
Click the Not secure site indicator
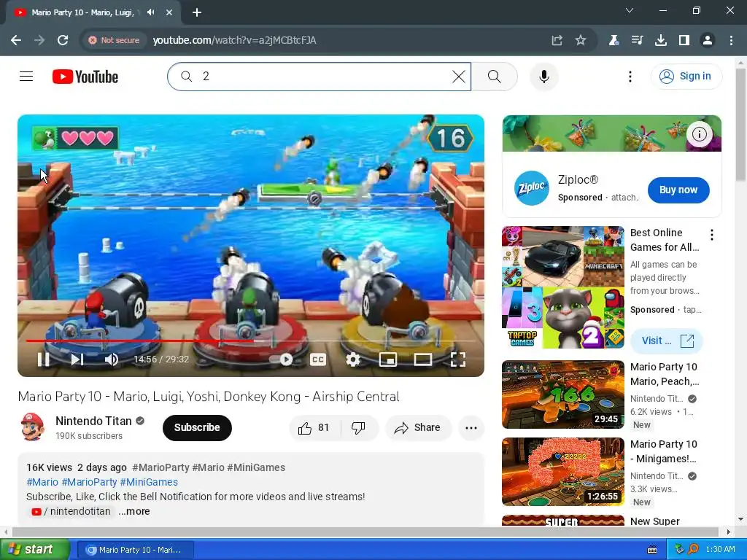pos(114,40)
